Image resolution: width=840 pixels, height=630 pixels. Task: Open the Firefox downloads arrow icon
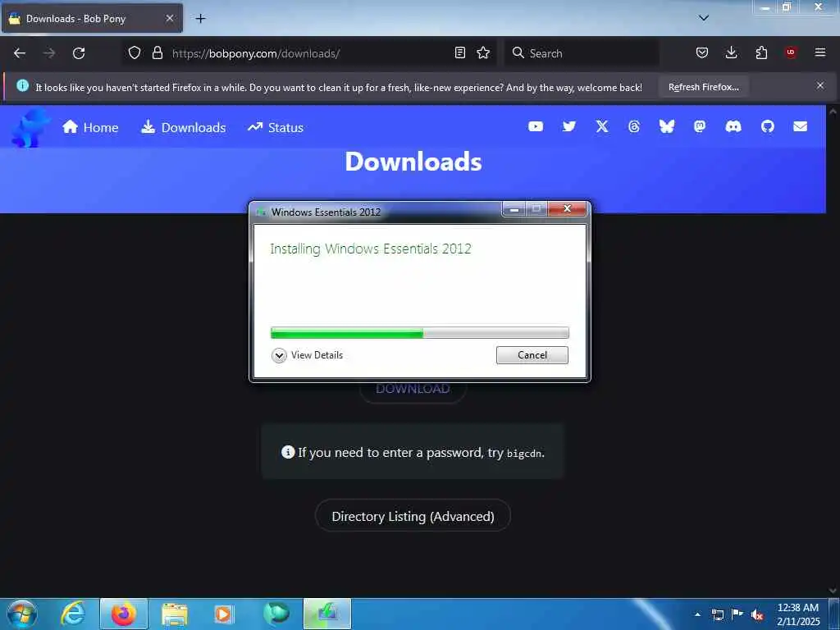(731, 52)
